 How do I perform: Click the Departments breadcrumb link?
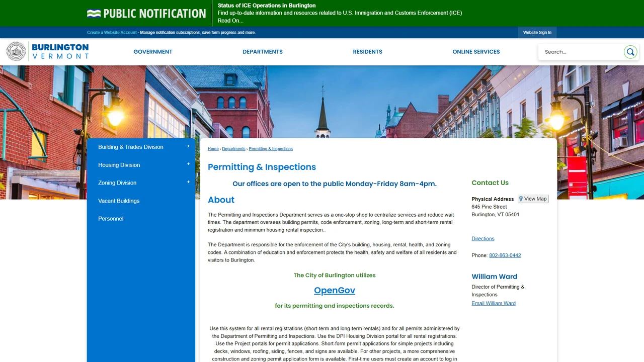coord(234,149)
